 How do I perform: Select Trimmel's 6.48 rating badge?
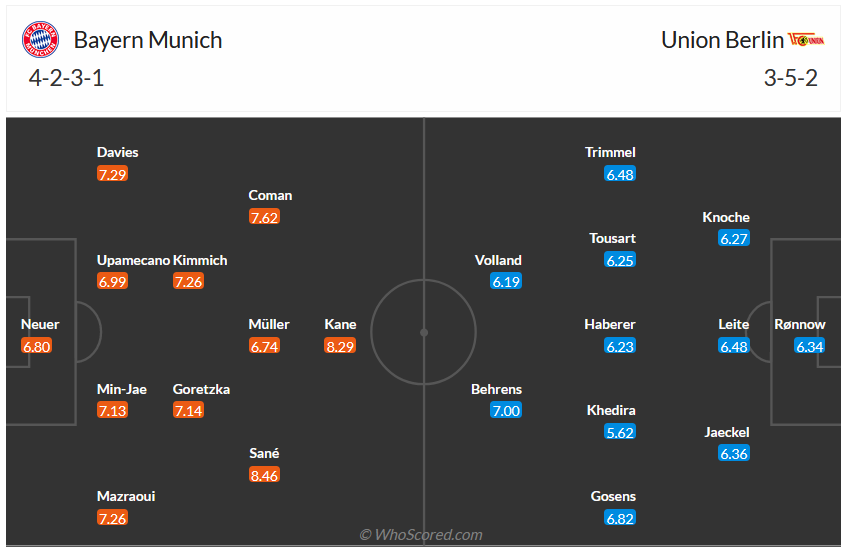pos(620,174)
